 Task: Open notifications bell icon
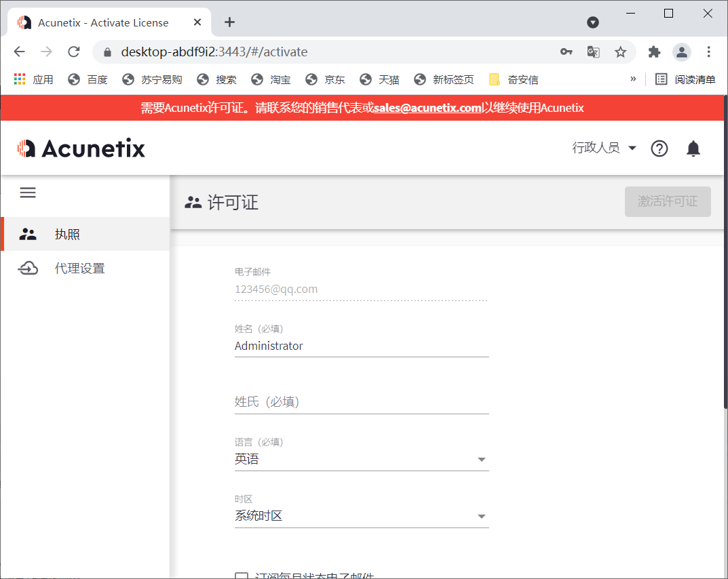pyautogui.click(x=693, y=148)
